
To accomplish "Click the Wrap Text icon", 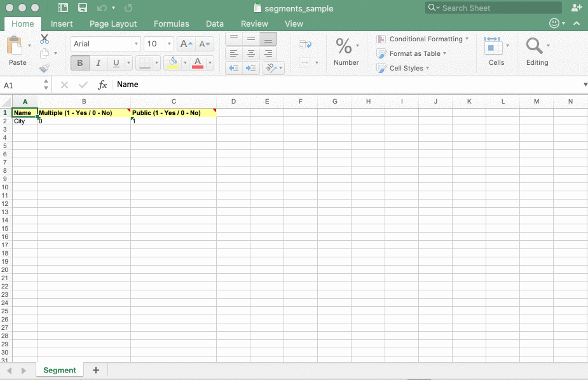I will pyautogui.click(x=305, y=44).
